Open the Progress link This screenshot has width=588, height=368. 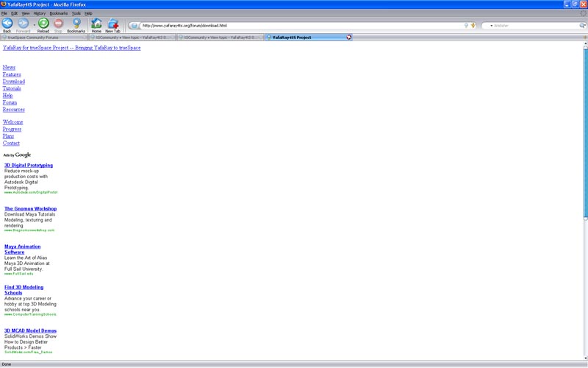(12, 129)
